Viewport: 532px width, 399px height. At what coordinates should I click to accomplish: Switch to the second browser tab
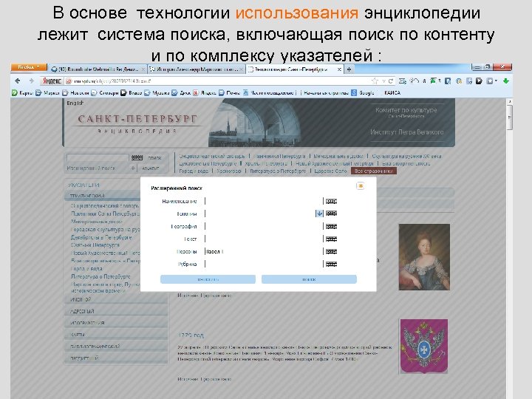click(x=196, y=69)
